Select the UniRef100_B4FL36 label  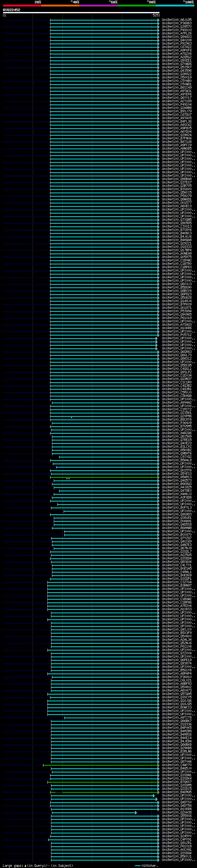(x=177, y=121)
